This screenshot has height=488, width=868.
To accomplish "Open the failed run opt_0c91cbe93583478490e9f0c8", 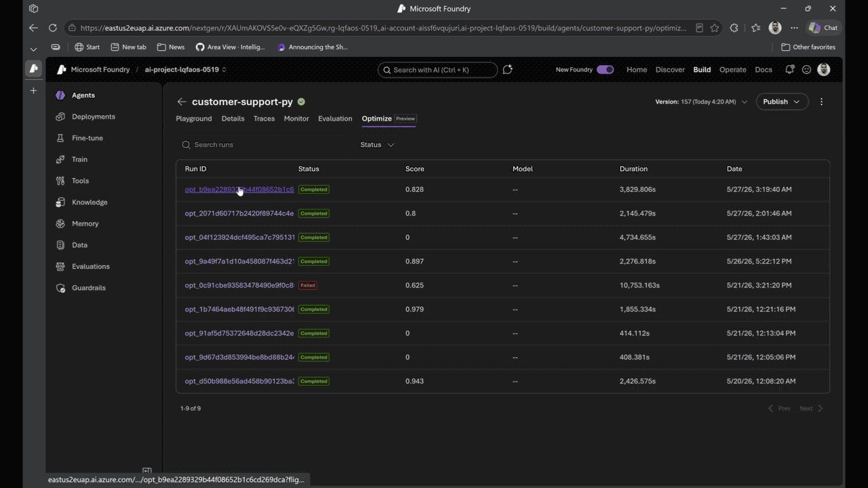I will point(239,285).
